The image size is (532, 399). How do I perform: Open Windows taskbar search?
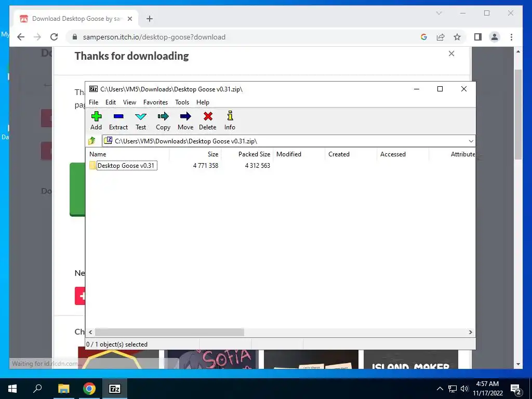[37, 389]
